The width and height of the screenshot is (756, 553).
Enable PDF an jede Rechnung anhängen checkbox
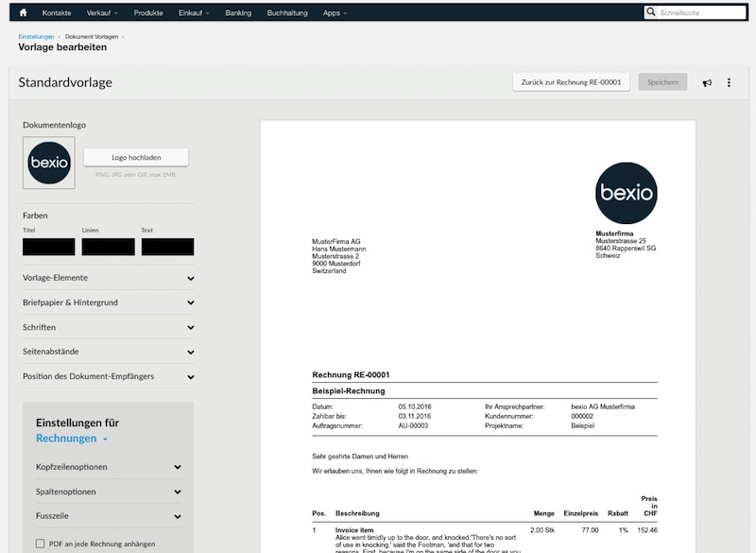point(40,544)
